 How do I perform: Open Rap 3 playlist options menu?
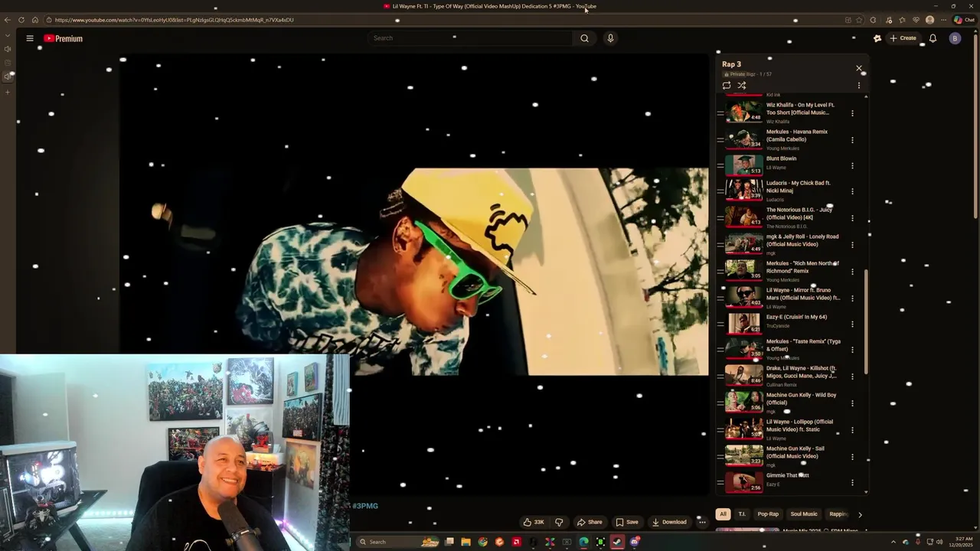[859, 86]
